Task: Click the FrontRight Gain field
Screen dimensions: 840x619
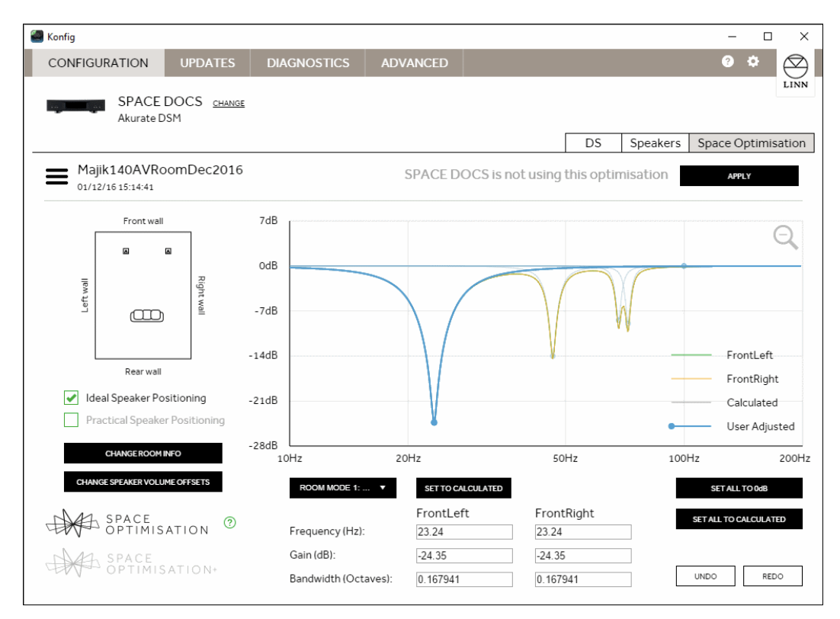Action: point(583,556)
